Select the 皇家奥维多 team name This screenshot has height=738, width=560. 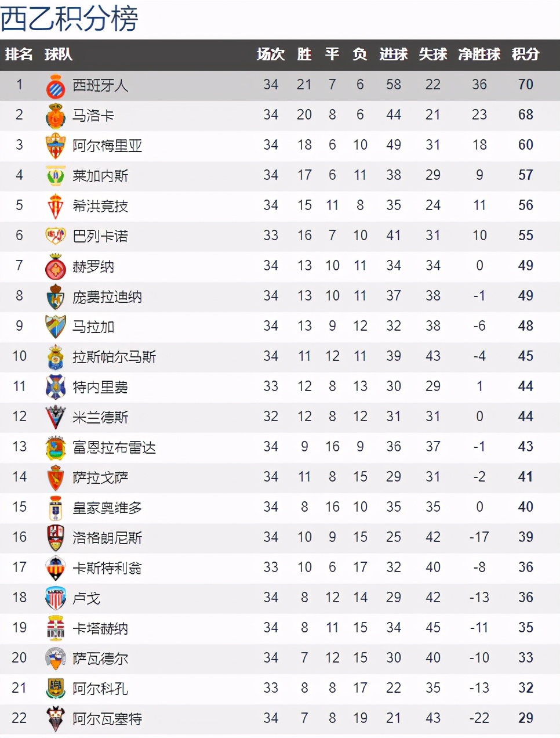click(x=107, y=508)
